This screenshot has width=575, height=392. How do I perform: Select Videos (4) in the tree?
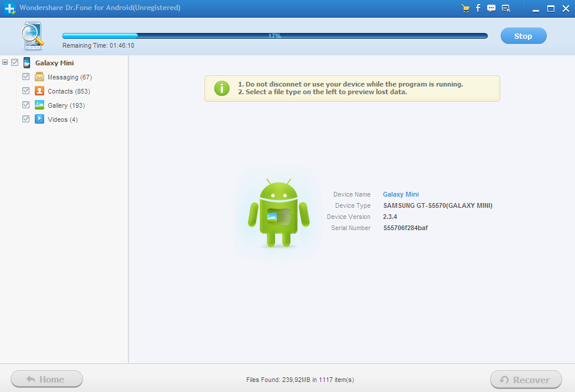click(62, 119)
